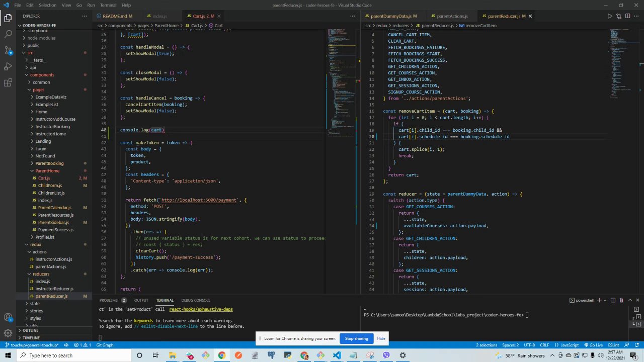This screenshot has width=644, height=362.
Task: Open the Terminal menu
Action: tap(108, 5)
